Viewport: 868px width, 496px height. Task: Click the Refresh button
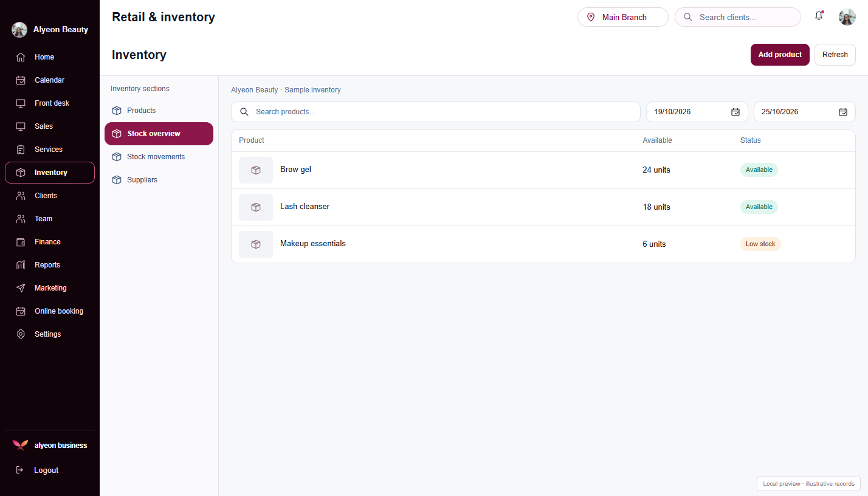click(835, 55)
